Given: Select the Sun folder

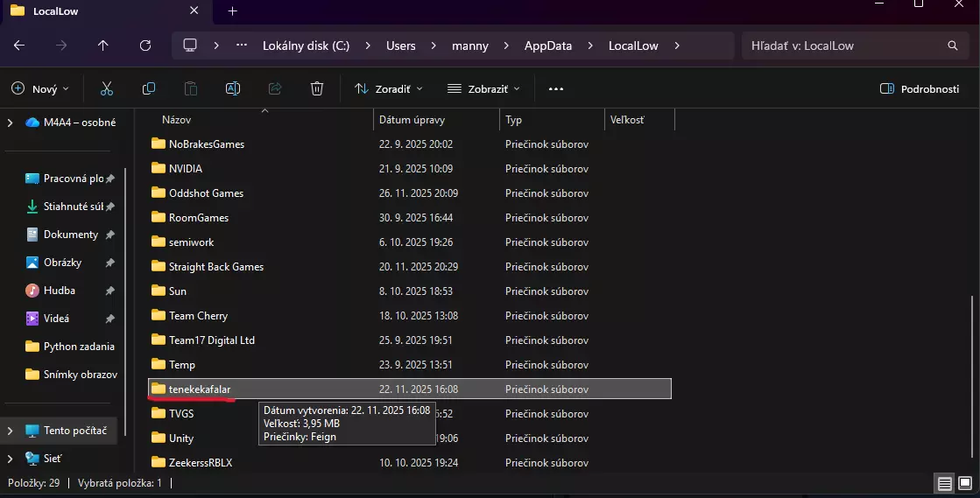Looking at the screenshot, I should tap(409, 291).
